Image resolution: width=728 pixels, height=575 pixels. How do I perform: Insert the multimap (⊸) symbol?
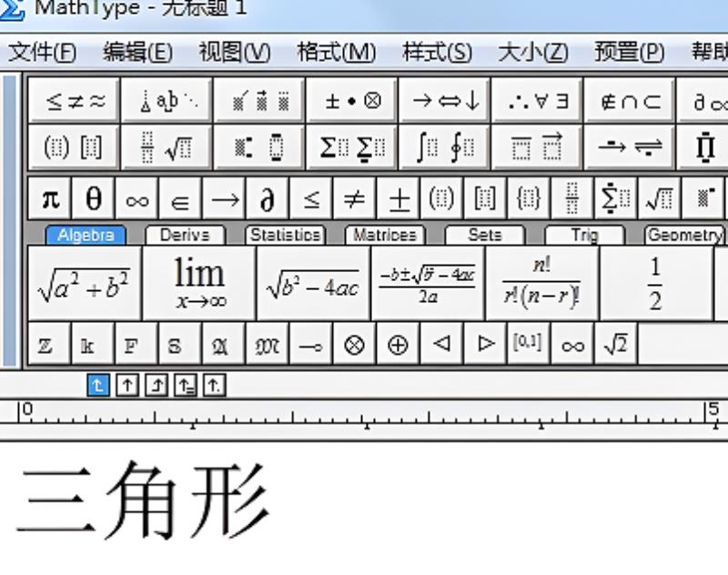click(x=311, y=344)
